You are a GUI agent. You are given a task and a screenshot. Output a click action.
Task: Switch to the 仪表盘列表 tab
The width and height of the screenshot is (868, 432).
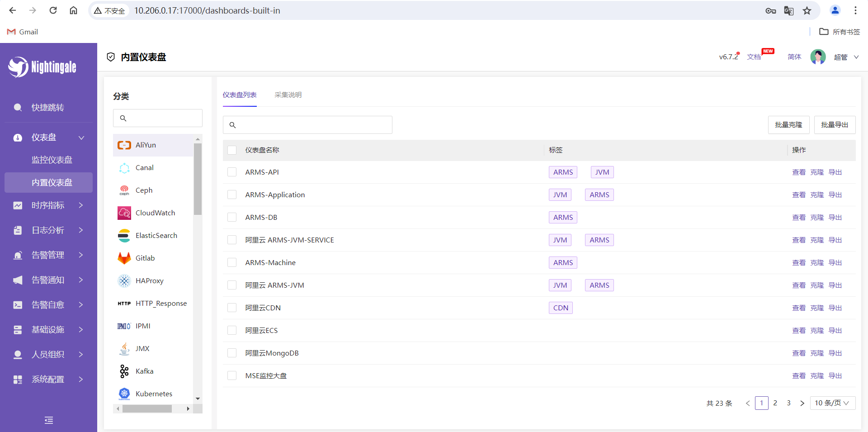click(240, 95)
